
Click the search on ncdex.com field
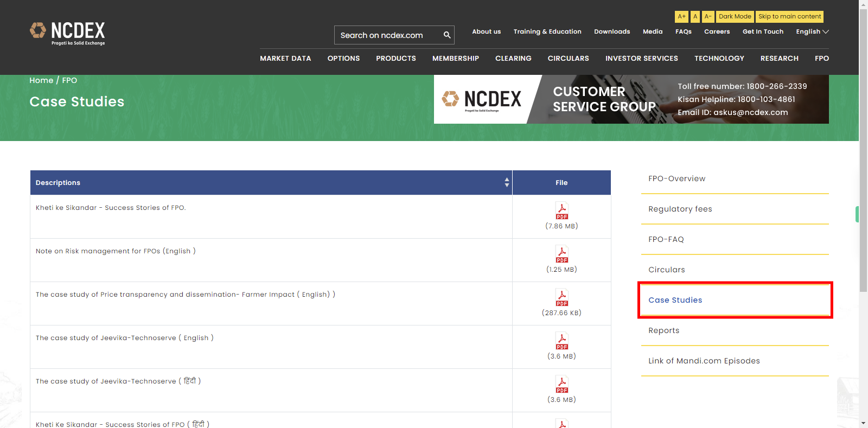pos(388,35)
